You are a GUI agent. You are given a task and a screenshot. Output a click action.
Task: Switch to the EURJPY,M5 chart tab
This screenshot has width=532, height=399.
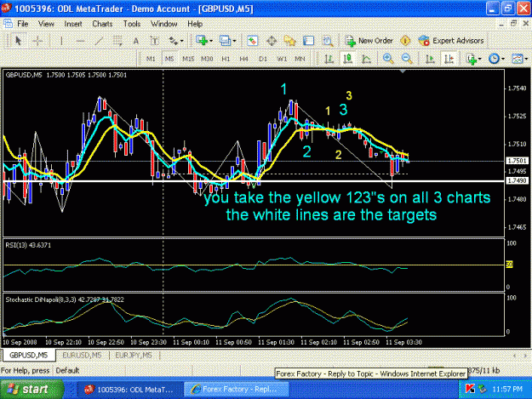pyautogui.click(x=134, y=356)
